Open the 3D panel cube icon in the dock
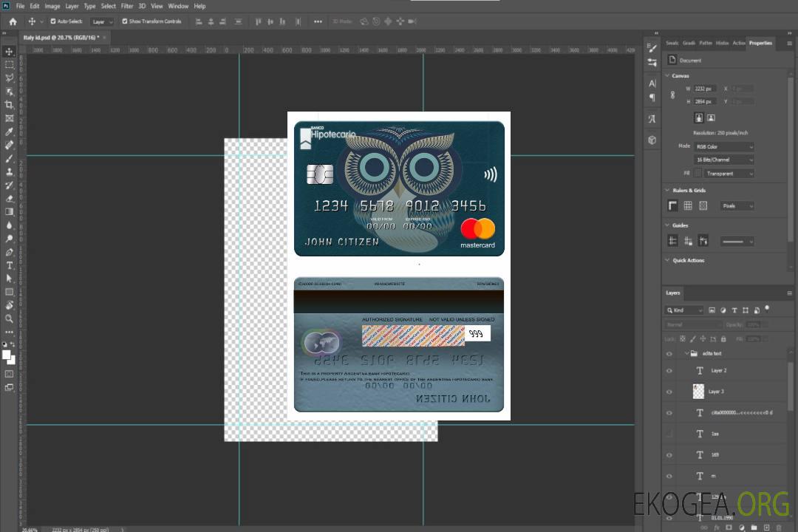The image size is (798, 532). tap(652, 140)
